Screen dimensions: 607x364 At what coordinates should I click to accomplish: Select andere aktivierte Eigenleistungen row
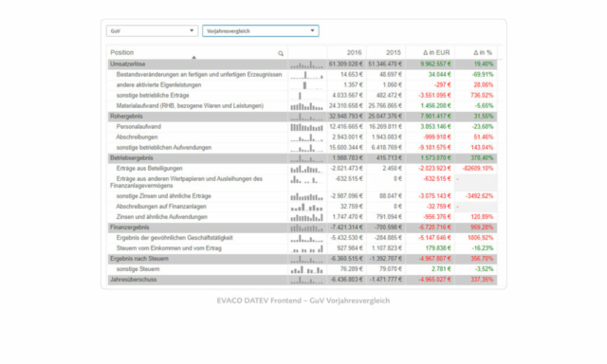click(x=303, y=85)
